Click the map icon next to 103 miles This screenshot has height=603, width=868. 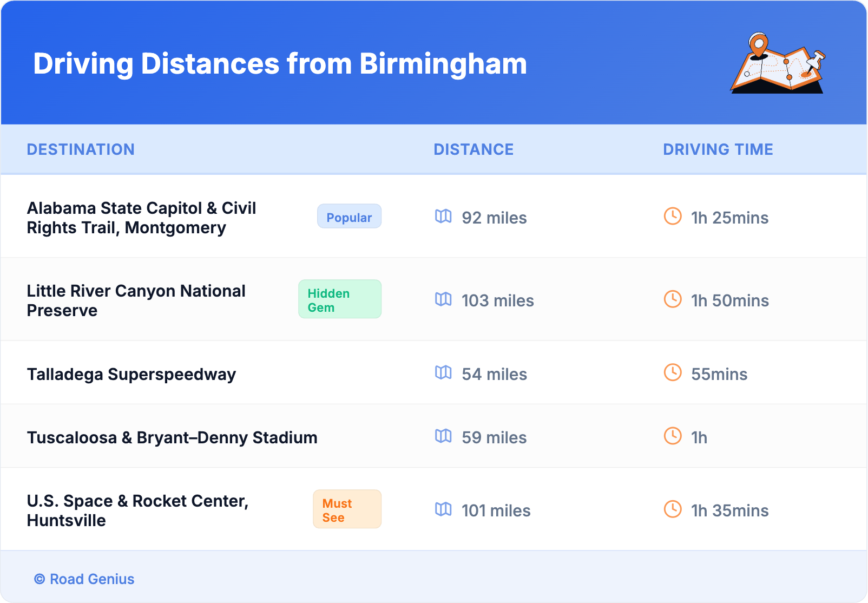(x=443, y=299)
